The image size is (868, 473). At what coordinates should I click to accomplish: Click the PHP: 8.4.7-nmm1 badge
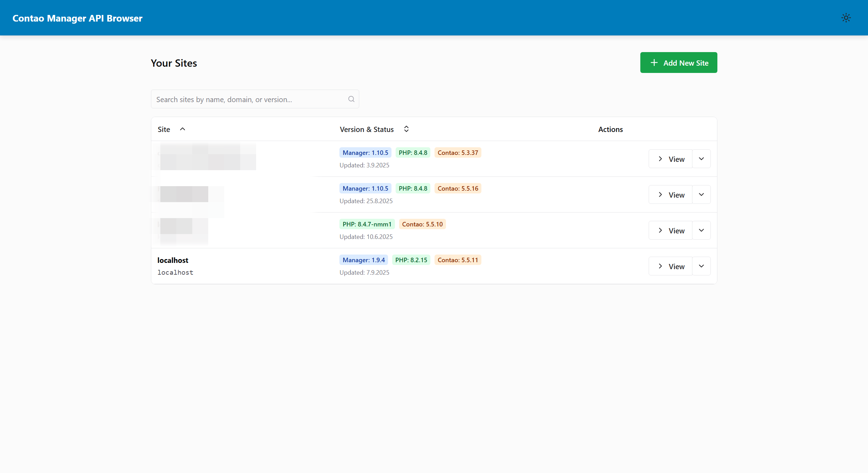[367, 224]
